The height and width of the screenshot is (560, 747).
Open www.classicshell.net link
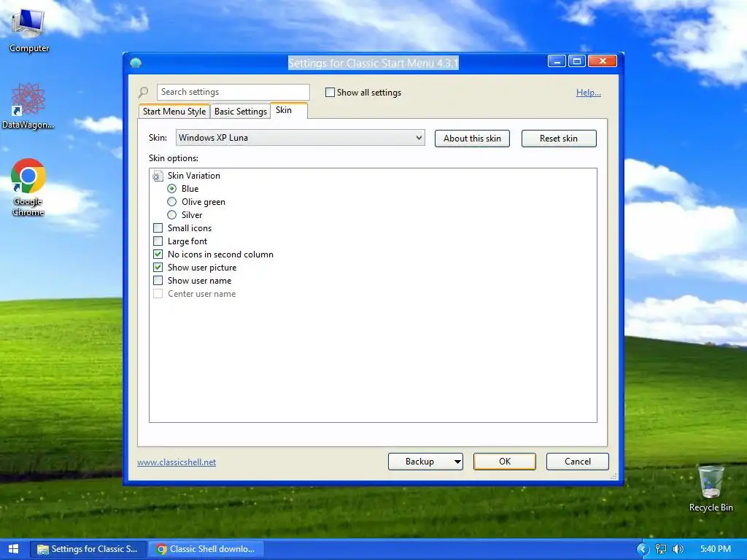[x=177, y=462]
